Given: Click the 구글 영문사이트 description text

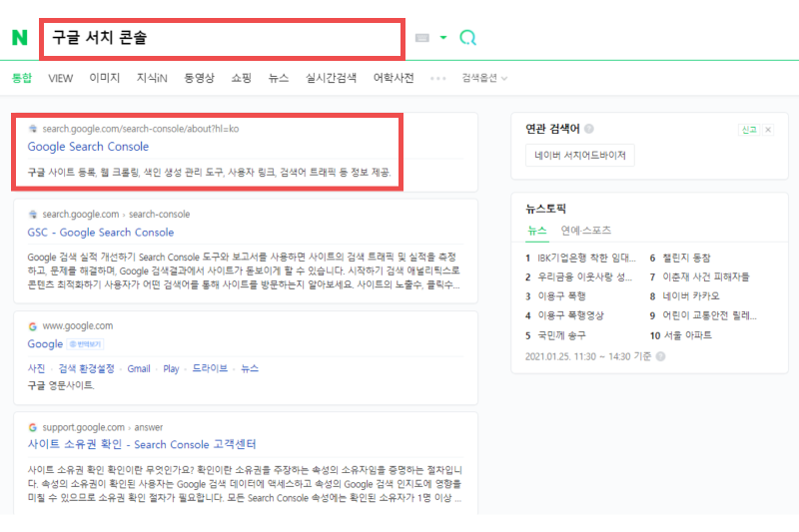Looking at the screenshot, I should coord(61,385).
